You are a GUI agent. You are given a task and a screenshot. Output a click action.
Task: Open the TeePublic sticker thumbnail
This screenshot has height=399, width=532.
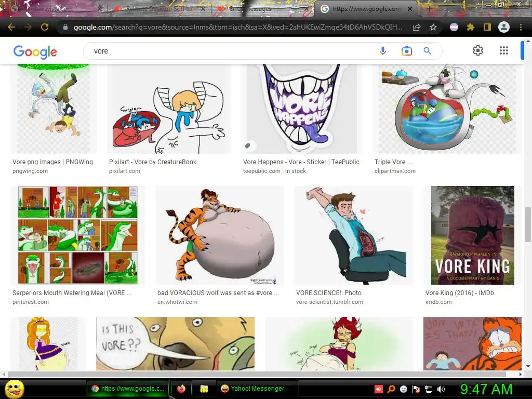(x=302, y=109)
